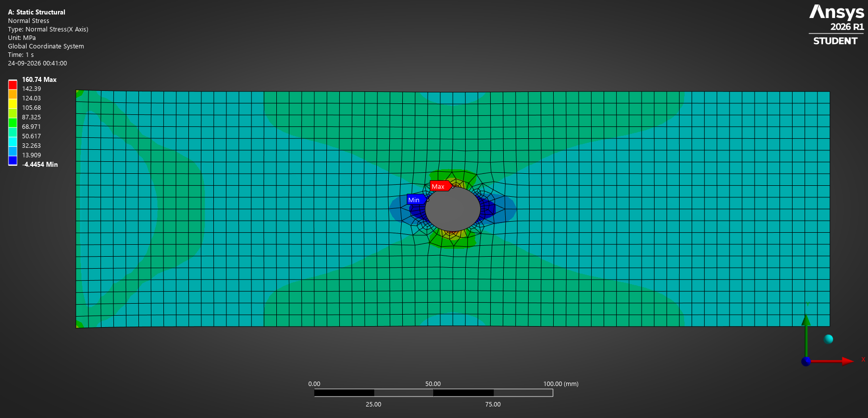Image resolution: width=868 pixels, height=418 pixels.
Task: Click the cyan isometric view ball near the triad
Action: pos(829,339)
